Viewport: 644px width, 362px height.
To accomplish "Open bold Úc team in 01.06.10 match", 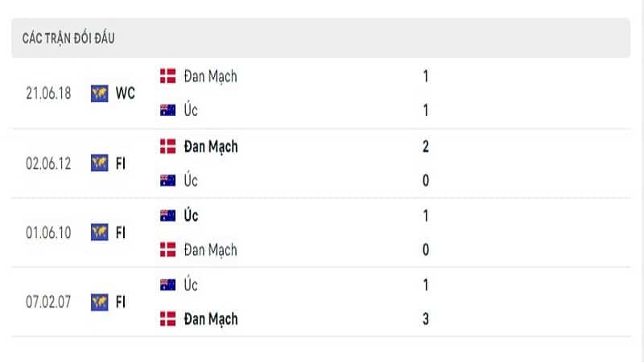I will pos(191,215).
